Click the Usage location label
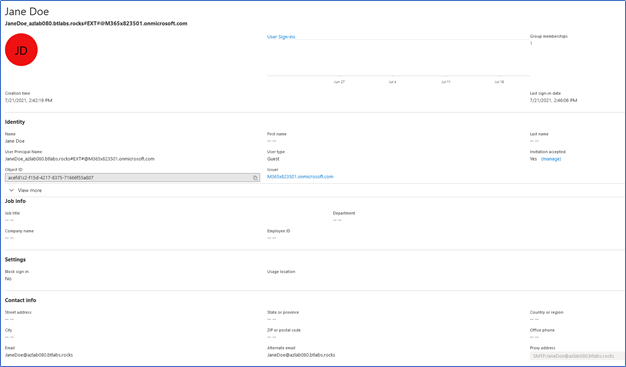626x367 pixels. point(281,272)
